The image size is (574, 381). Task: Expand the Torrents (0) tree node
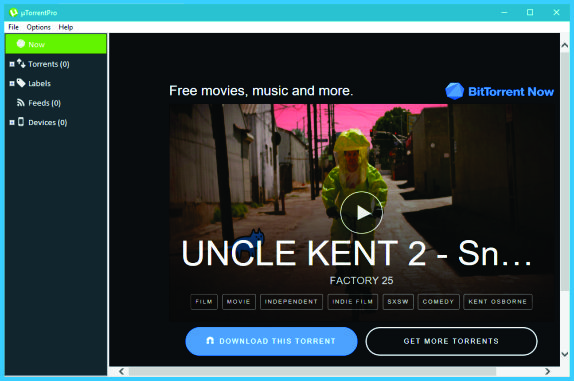12,64
